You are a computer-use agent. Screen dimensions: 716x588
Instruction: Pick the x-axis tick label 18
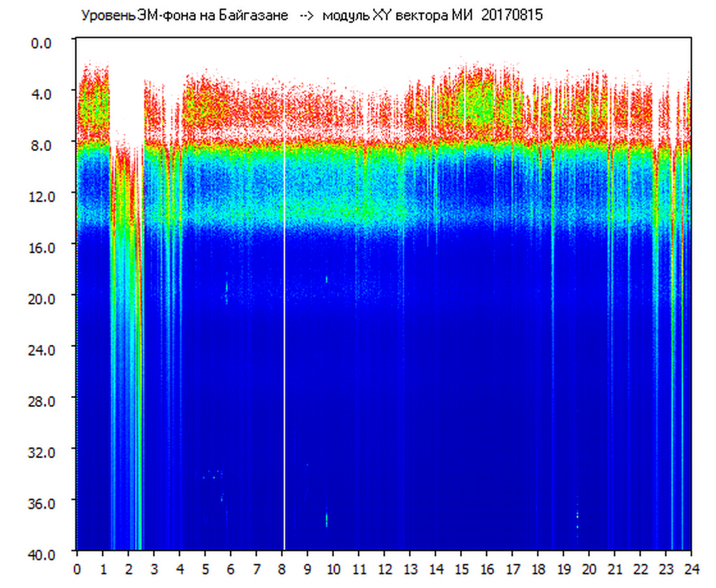(x=538, y=568)
